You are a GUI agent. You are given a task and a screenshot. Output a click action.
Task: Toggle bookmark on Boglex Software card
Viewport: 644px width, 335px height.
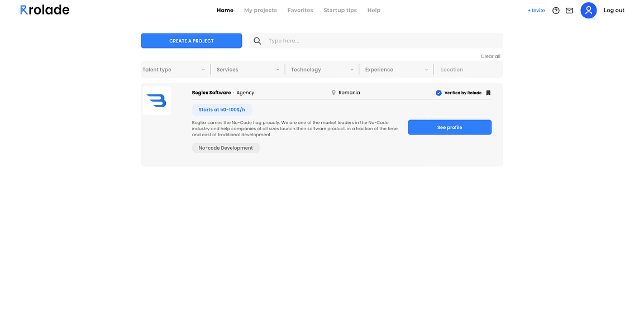(x=488, y=93)
